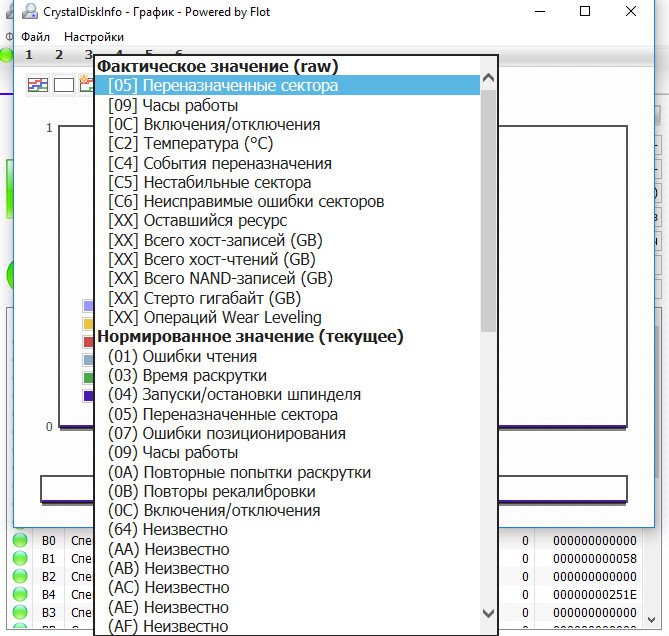This screenshot has width=669, height=636.
Task: Switch to disk tab 3
Action: [88, 55]
